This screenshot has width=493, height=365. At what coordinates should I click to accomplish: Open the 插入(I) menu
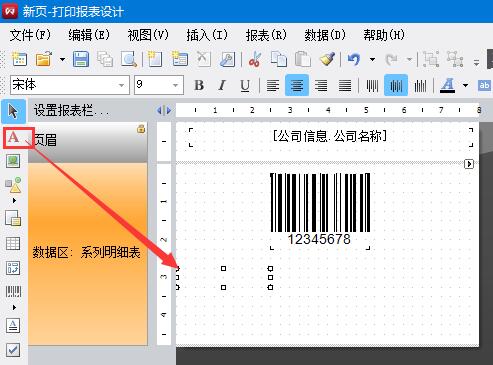click(x=207, y=35)
